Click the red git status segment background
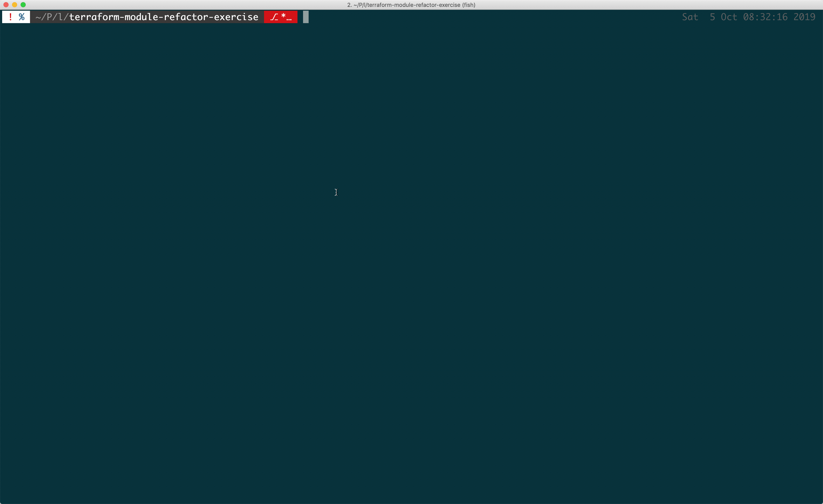Screen dimensions: 823x504 click(x=281, y=17)
